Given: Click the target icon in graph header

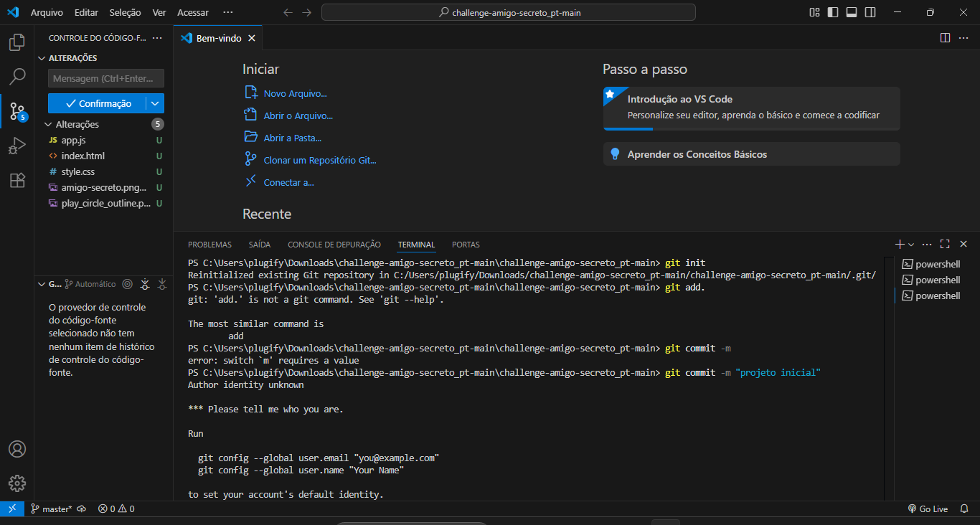Looking at the screenshot, I should (x=128, y=284).
